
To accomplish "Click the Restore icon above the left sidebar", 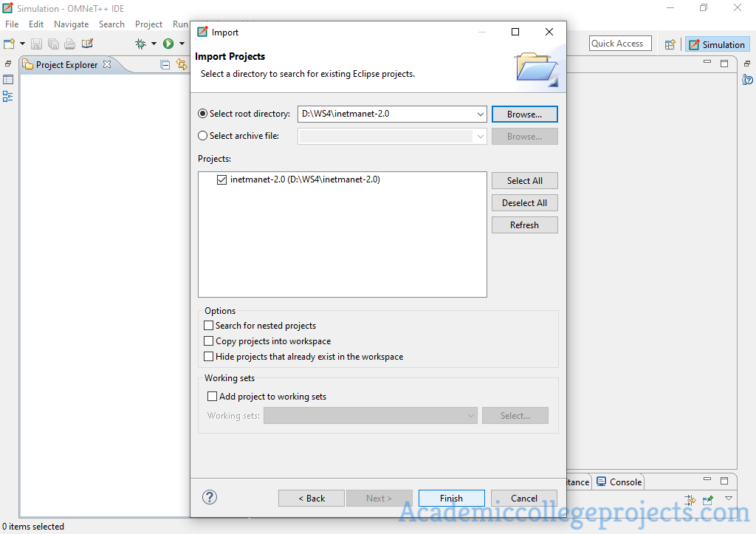I will (x=7, y=64).
